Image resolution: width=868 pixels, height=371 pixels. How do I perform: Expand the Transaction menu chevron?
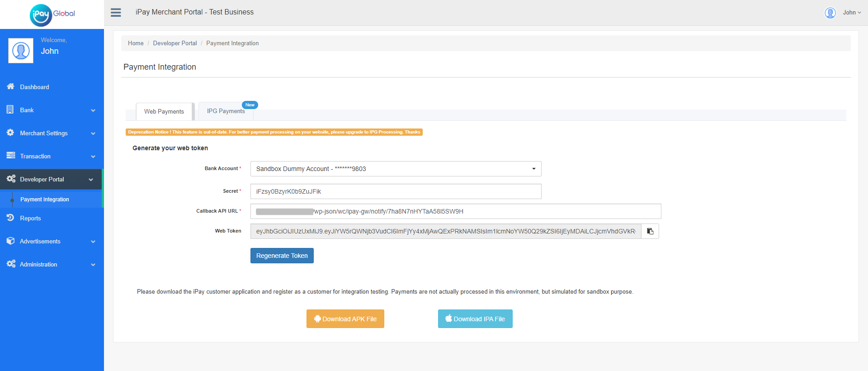click(x=93, y=157)
